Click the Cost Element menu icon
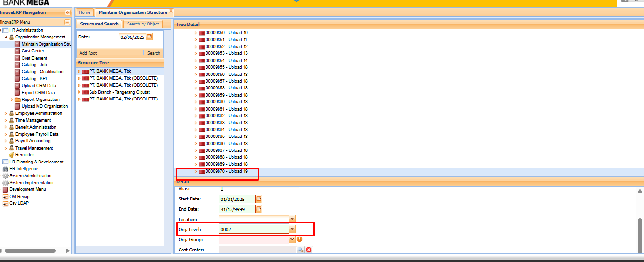 [17, 58]
